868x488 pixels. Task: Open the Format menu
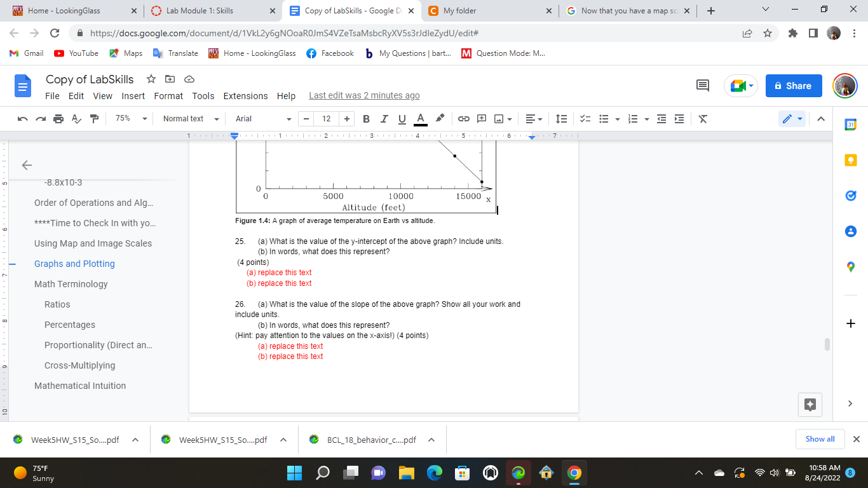[x=168, y=96]
